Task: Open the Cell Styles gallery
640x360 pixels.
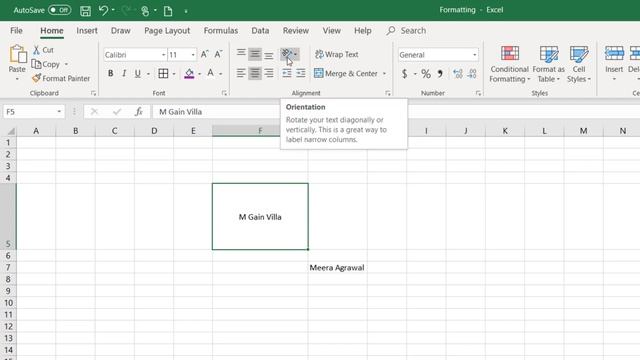Action: 579,64
